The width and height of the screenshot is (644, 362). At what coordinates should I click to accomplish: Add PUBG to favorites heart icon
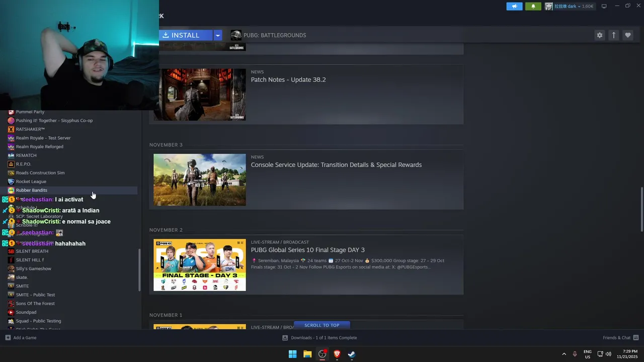click(627, 35)
